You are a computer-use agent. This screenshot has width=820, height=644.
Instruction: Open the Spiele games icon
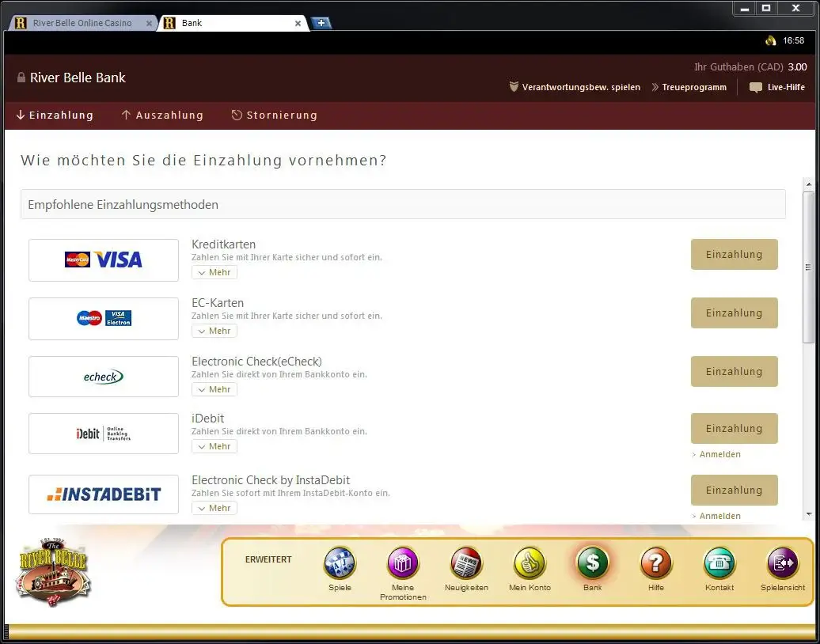340,563
